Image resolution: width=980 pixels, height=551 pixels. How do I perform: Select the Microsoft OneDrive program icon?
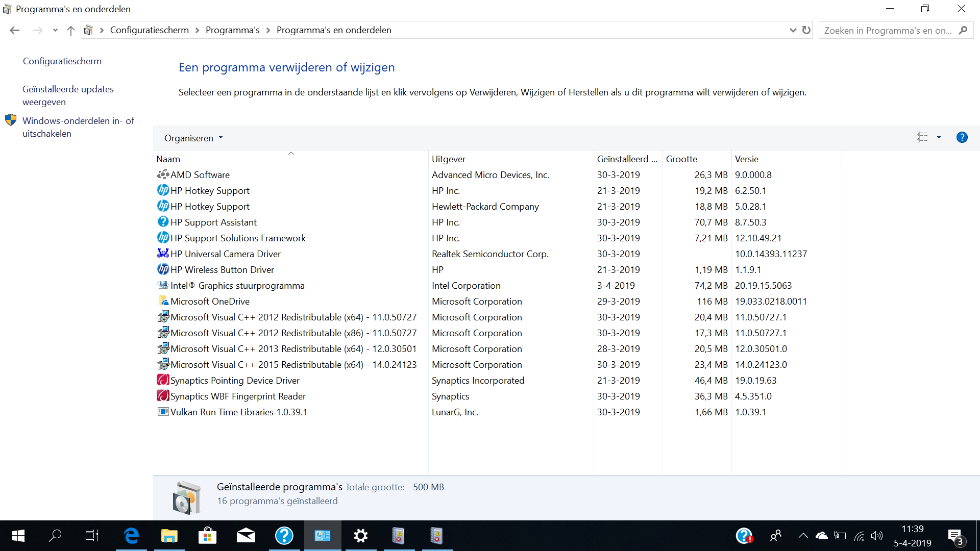162,301
